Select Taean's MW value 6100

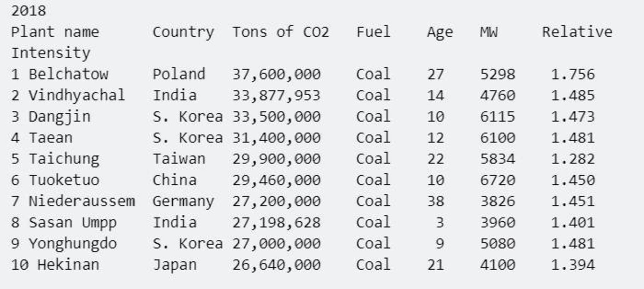497,138
